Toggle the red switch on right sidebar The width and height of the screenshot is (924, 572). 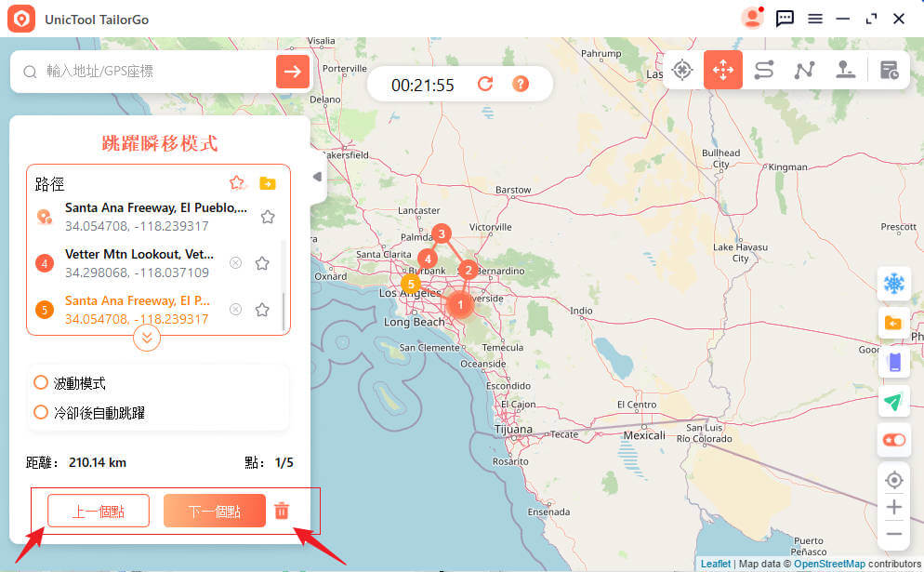894,440
